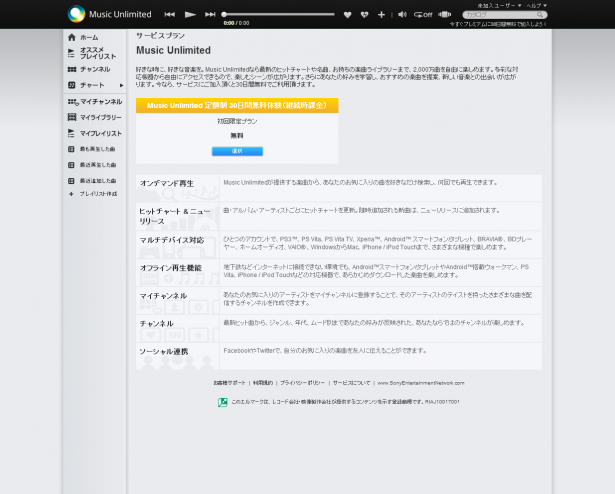Open マイチャンネル in the sidebar
This screenshot has height=494, width=615.
94,102
